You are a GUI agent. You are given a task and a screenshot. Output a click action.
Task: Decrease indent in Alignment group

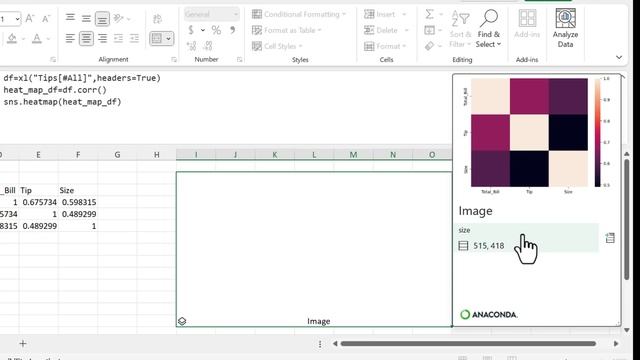(118, 38)
